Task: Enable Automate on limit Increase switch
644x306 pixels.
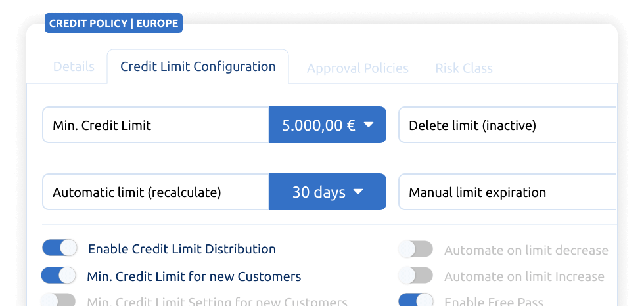Action: [x=415, y=276]
